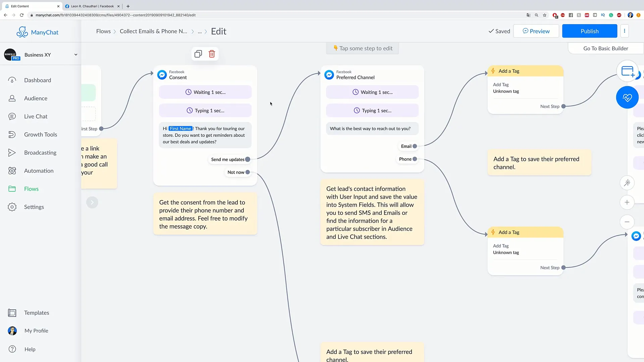644x362 pixels.
Task: Click the First Step connector dot
Action: tap(101, 128)
